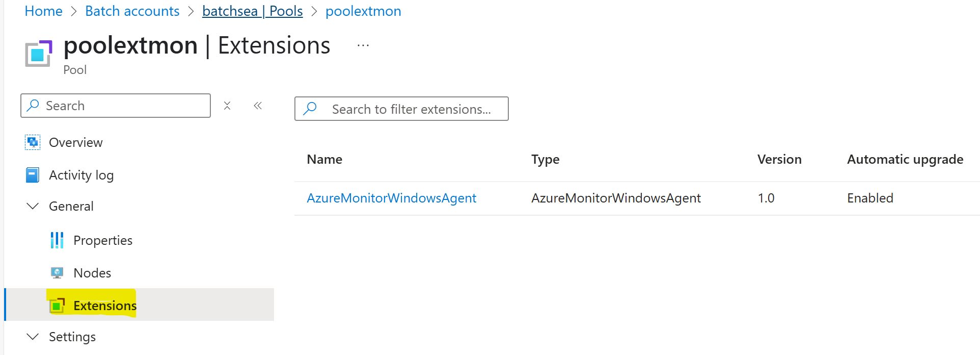Click the Overview icon in sidebar
This screenshot has height=355, width=980.
click(33, 142)
